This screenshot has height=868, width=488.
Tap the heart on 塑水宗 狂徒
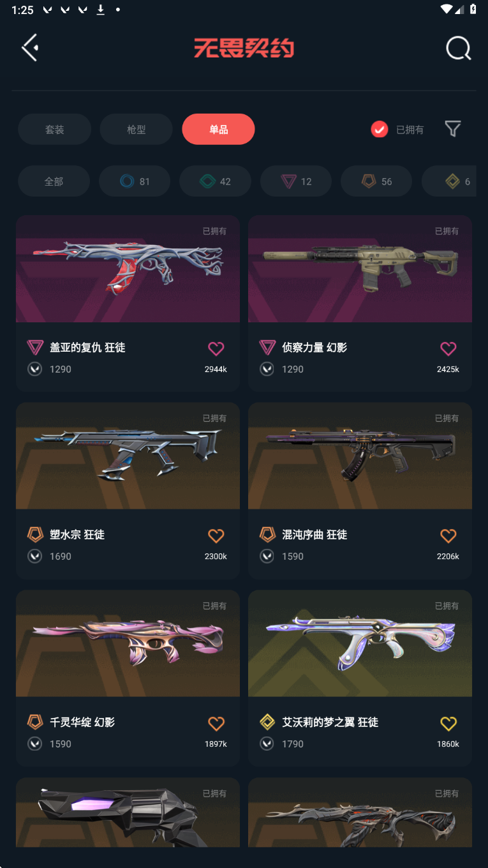click(x=216, y=535)
